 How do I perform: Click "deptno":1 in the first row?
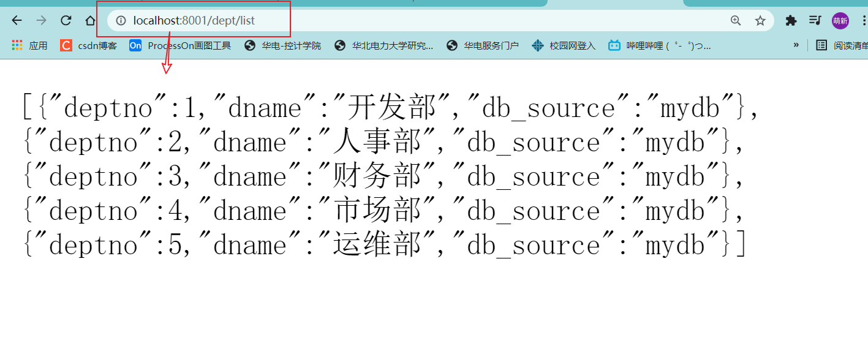point(124,108)
